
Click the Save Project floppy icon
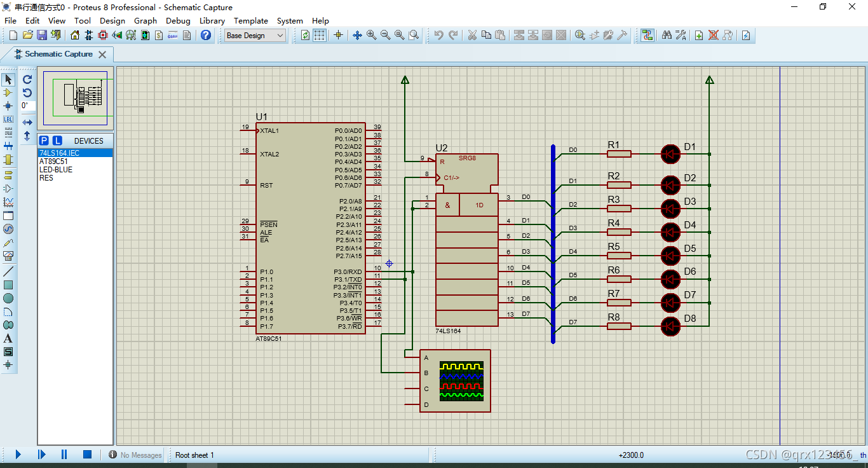(x=41, y=35)
